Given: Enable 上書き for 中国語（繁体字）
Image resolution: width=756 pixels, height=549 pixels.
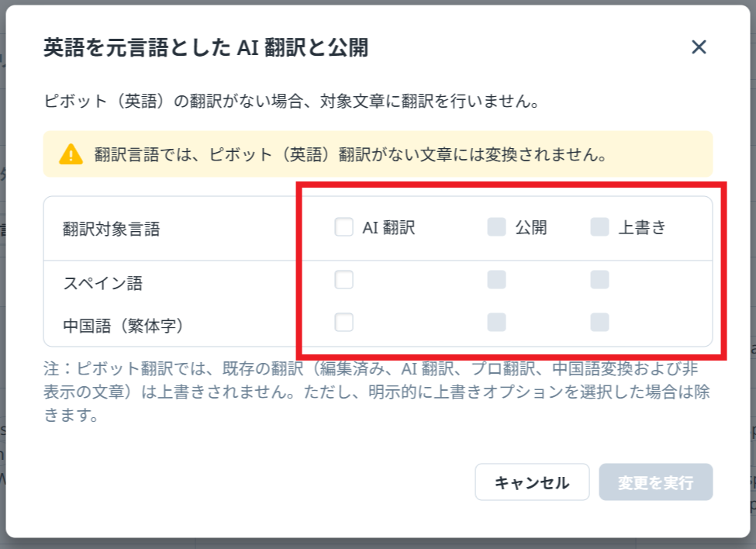Looking at the screenshot, I should tap(599, 323).
